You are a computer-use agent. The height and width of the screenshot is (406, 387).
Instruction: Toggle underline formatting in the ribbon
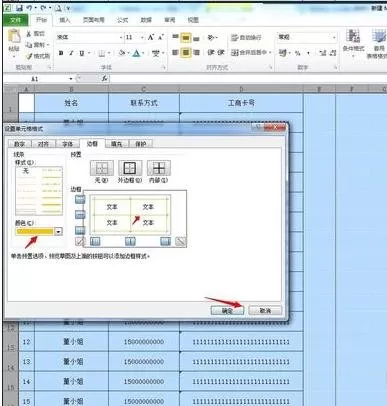(x=82, y=53)
